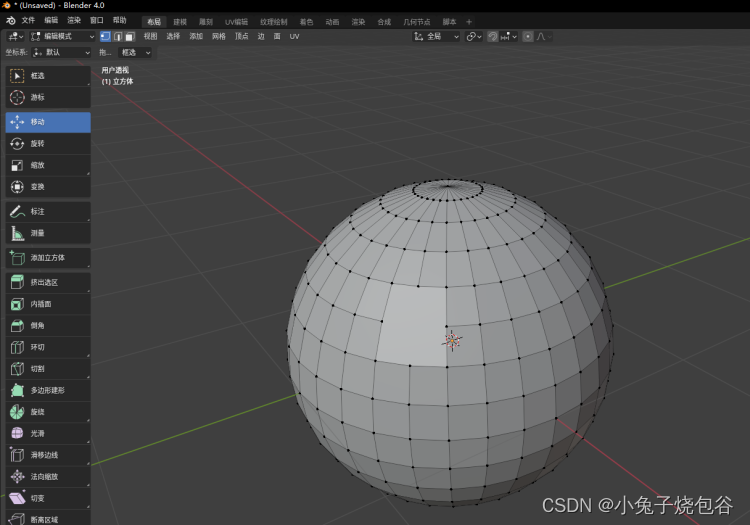750x525 pixels.
Task: Open the 顶点 vertex menu
Action: [x=242, y=36]
